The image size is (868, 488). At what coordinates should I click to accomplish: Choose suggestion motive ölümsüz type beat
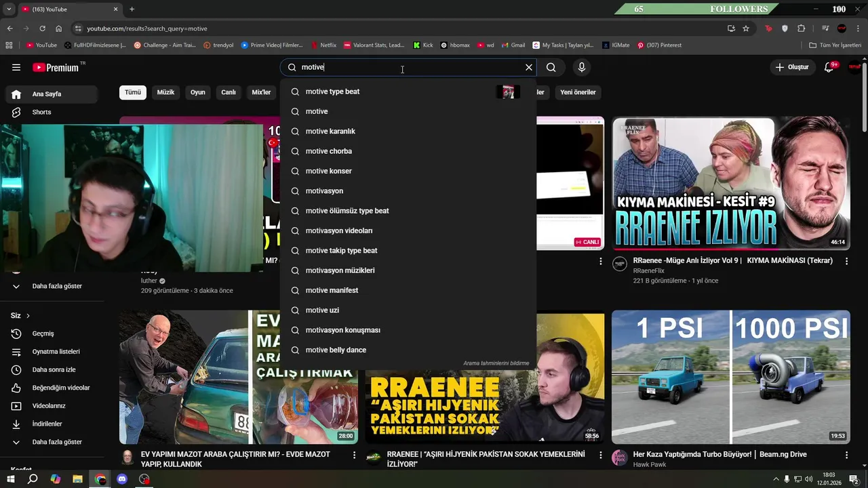tap(407, 211)
